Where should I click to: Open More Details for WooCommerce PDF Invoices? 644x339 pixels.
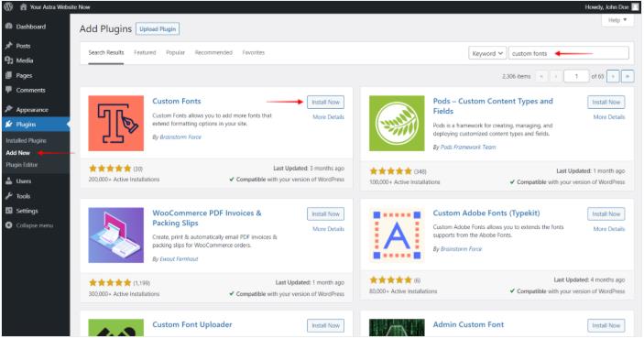pos(329,229)
